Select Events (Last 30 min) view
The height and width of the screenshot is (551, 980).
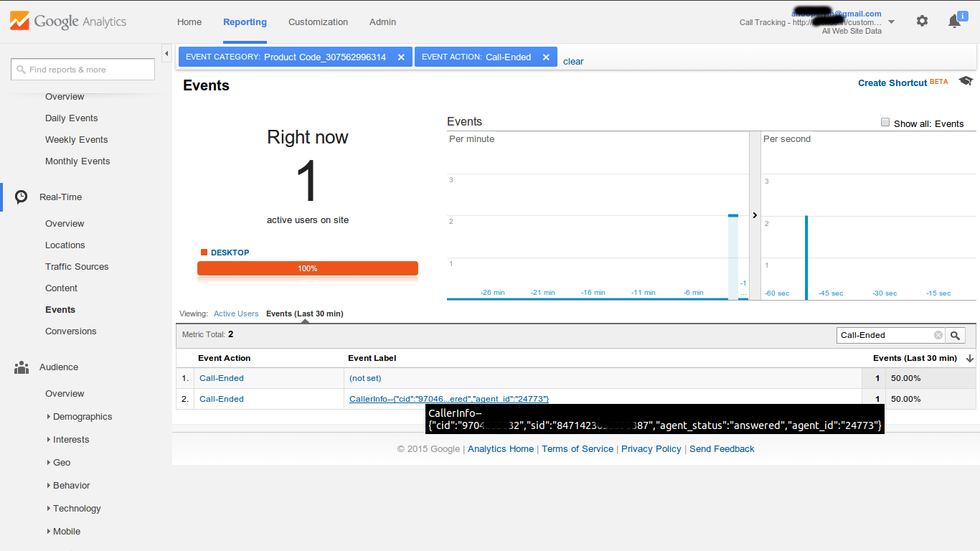pos(305,314)
